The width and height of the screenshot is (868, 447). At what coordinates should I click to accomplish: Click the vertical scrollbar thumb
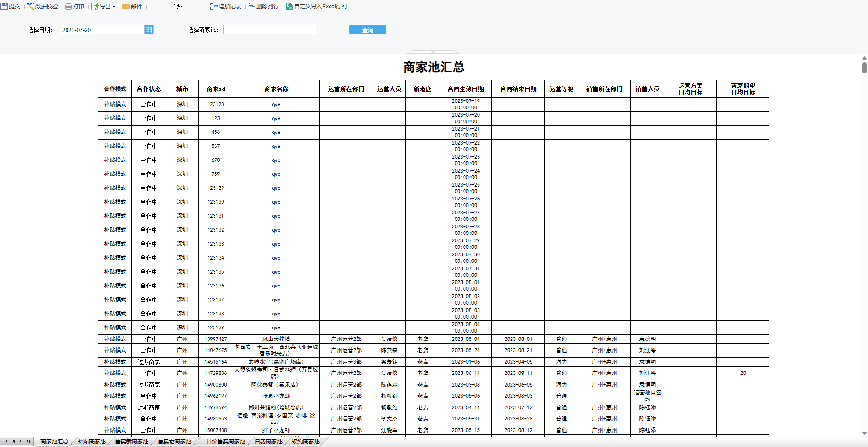864,68
